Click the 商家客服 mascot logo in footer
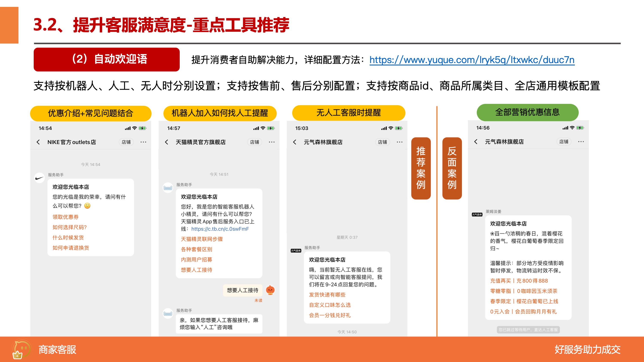The width and height of the screenshot is (644, 362). point(21,349)
